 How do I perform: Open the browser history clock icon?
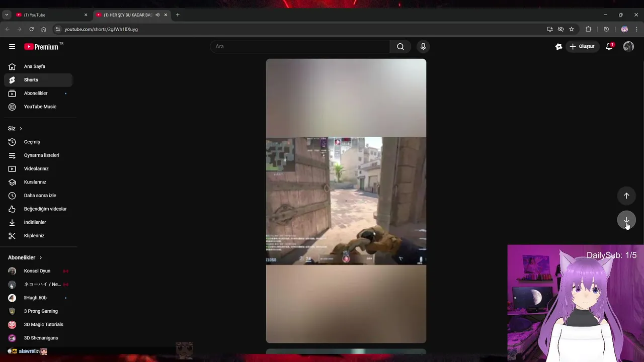tap(606, 29)
